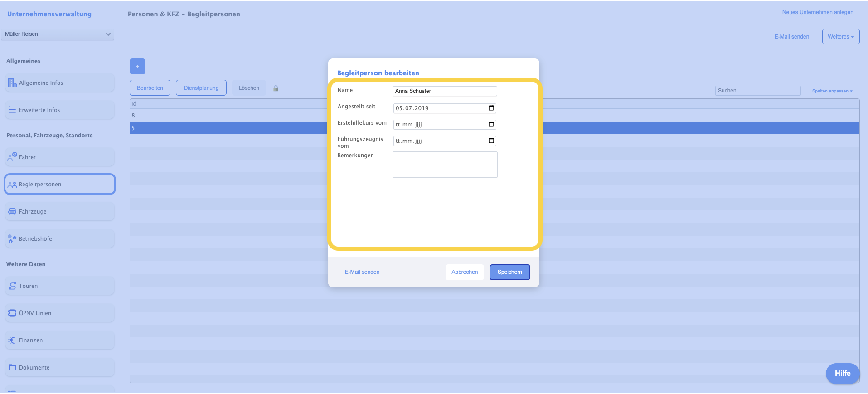Select the Betriebshöfe icon in sidebar
The image size is (868, 394).
click(12, 238)
